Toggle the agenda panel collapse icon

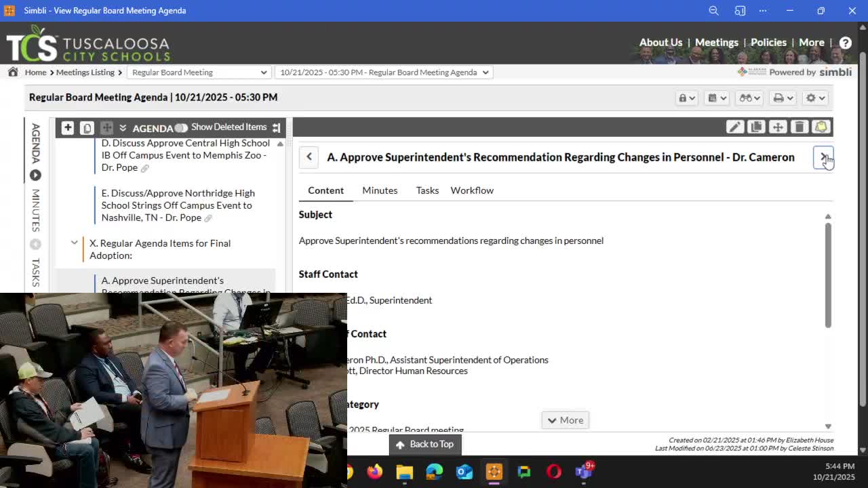point(276,127)
